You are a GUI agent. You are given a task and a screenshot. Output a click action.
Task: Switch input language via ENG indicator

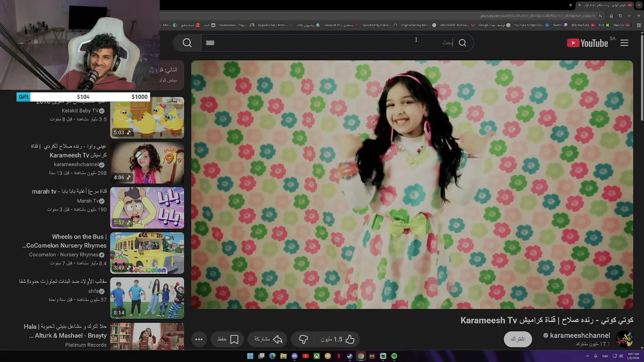[605, 356]
